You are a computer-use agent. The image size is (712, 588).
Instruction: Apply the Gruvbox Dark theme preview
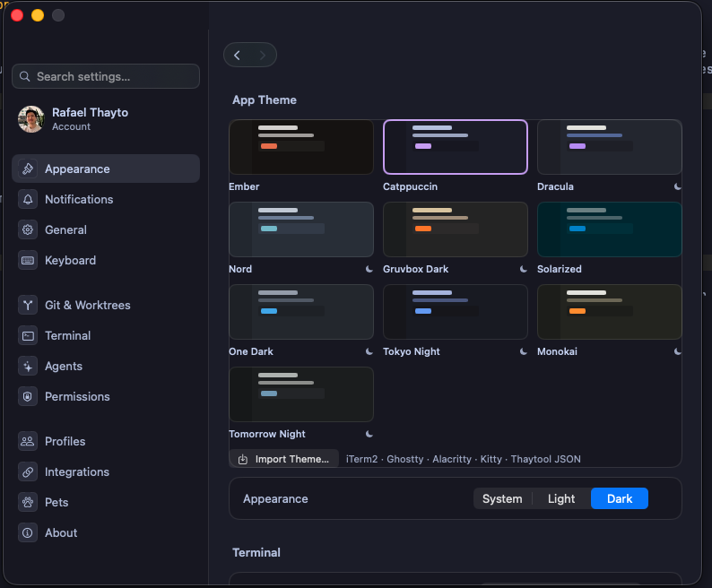coord(456,229)
